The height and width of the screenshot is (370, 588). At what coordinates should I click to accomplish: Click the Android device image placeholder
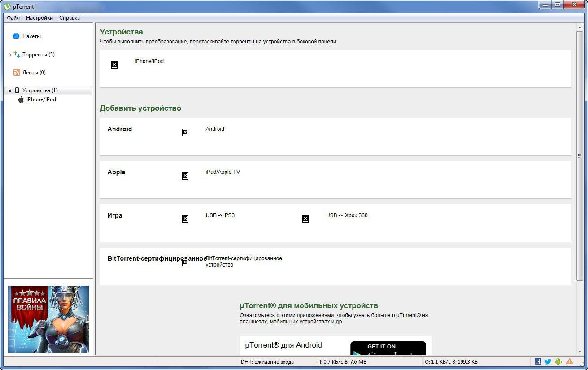point(185,133)
